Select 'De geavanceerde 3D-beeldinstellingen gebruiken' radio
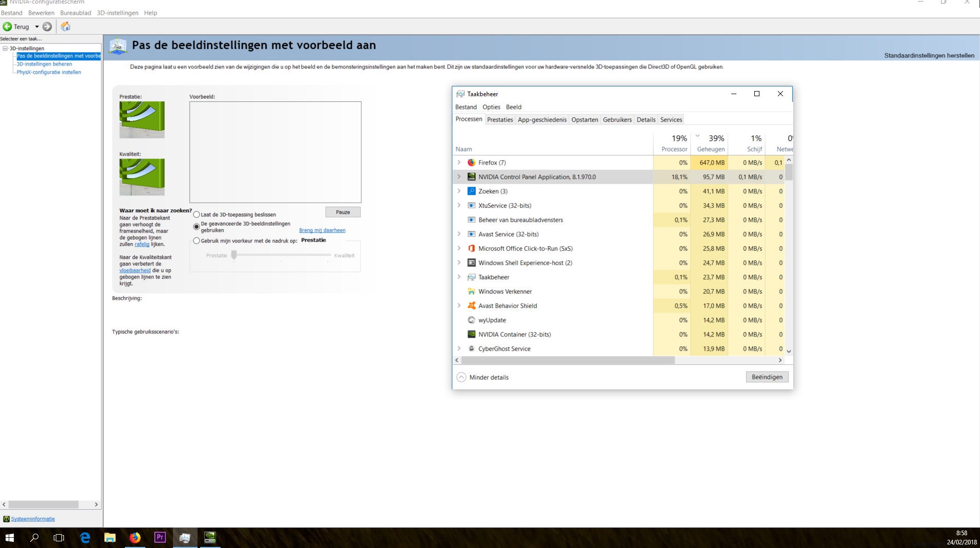Viewport: 980px width, 548px height. coord(197,227)
